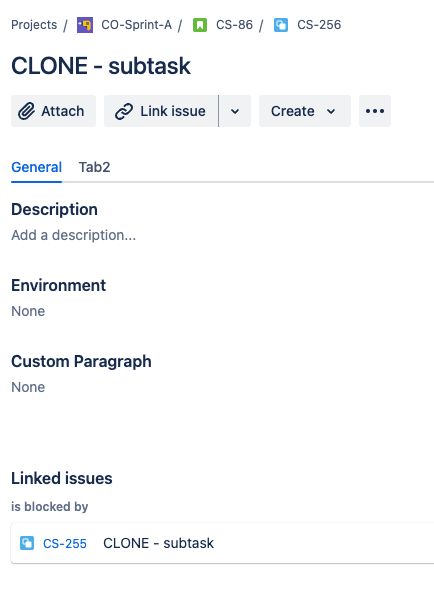Click the CO-Sprint-A breadcrumb text
Viewport: 434px width, 593px height.
(x=136, y=25)
